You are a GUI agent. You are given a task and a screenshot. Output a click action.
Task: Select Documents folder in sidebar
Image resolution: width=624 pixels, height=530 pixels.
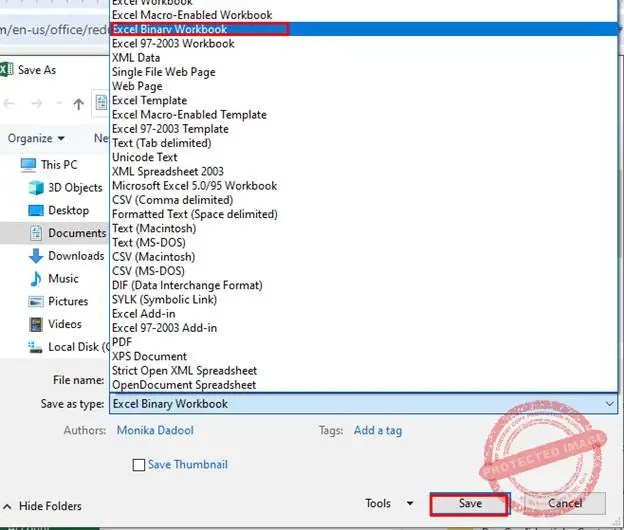77,233
